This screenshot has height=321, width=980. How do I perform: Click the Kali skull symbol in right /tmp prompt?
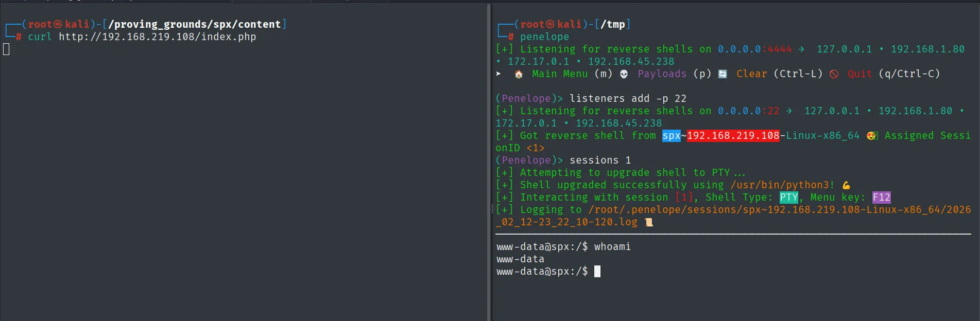tap(551, 24)
